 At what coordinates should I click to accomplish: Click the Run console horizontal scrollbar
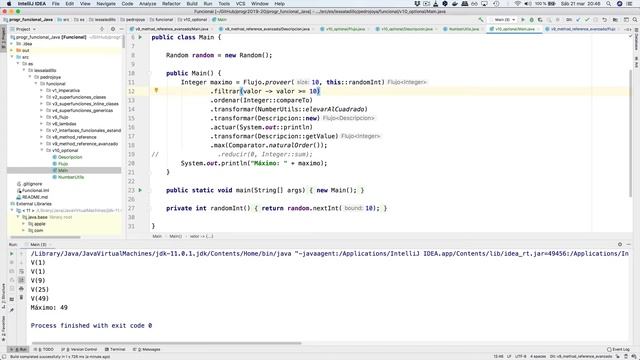(x=167, y=343)
